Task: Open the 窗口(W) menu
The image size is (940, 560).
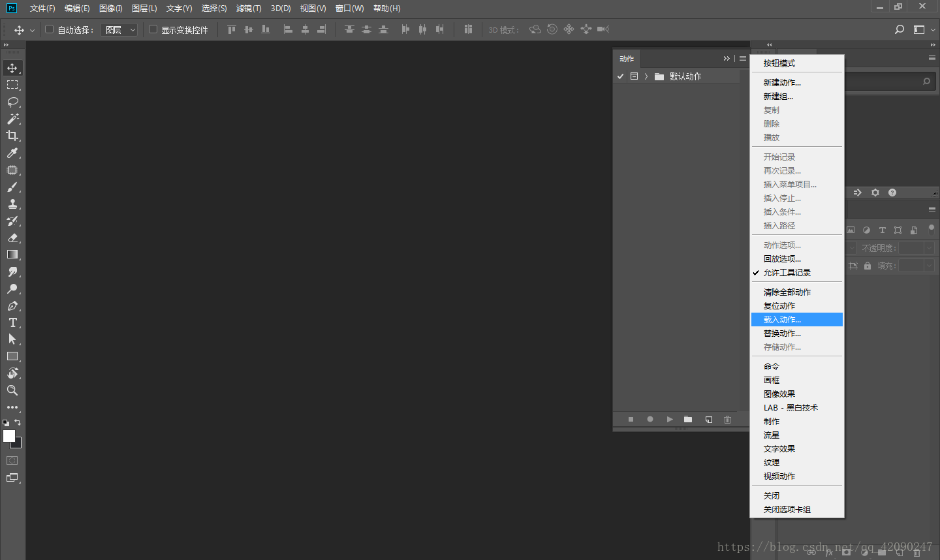Action: (x=349, y=8)
